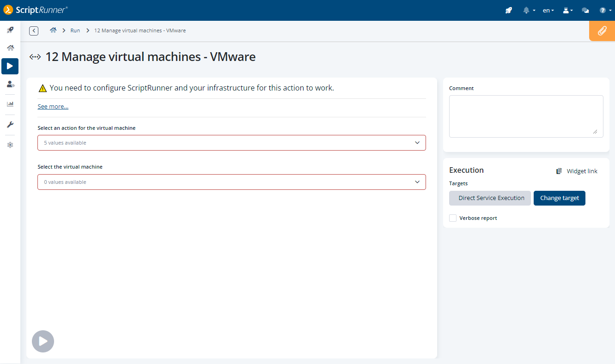Open the en language dropdown
Image resolution: width=615 pixels, height=364 pixels.
tap(548, 10)
